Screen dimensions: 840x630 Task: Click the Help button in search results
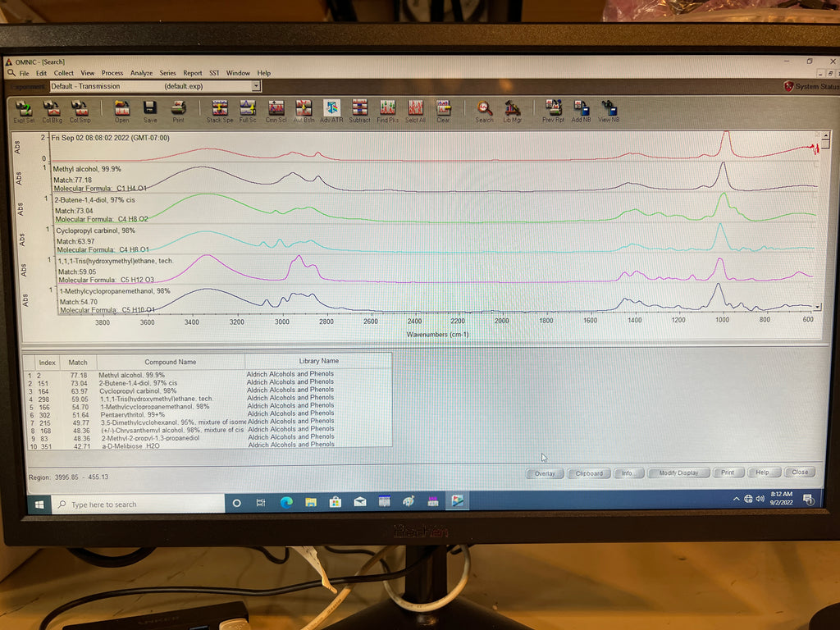coord(762,472)
